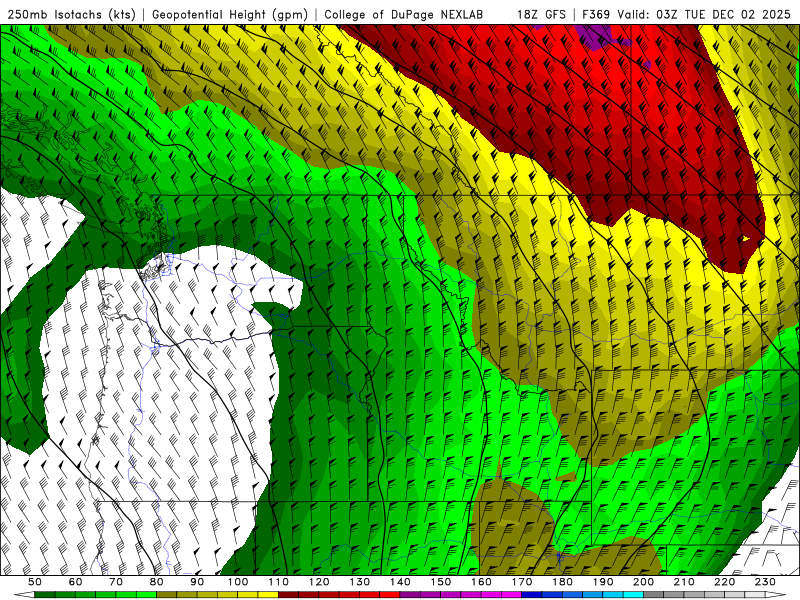Click the legend value "180"
The width and height of the screenshot is (800, 600).
562,582
